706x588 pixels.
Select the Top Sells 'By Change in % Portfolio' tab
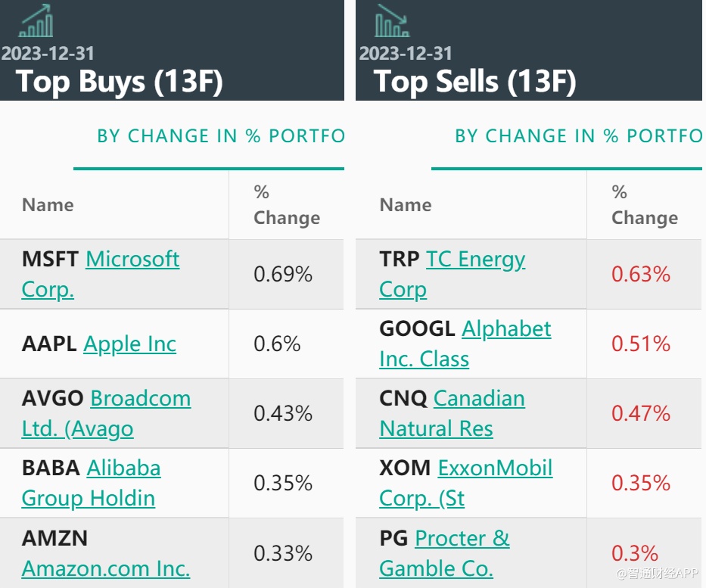click(577, 136)
